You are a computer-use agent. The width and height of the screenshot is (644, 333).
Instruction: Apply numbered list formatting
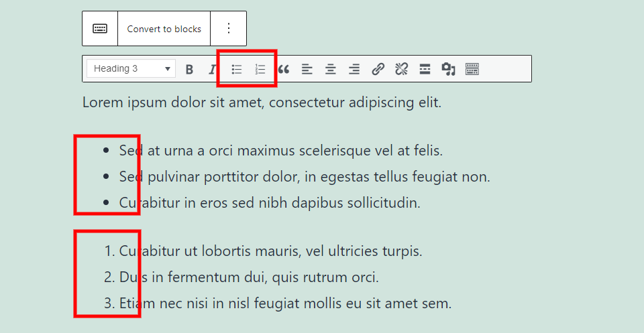260,69
